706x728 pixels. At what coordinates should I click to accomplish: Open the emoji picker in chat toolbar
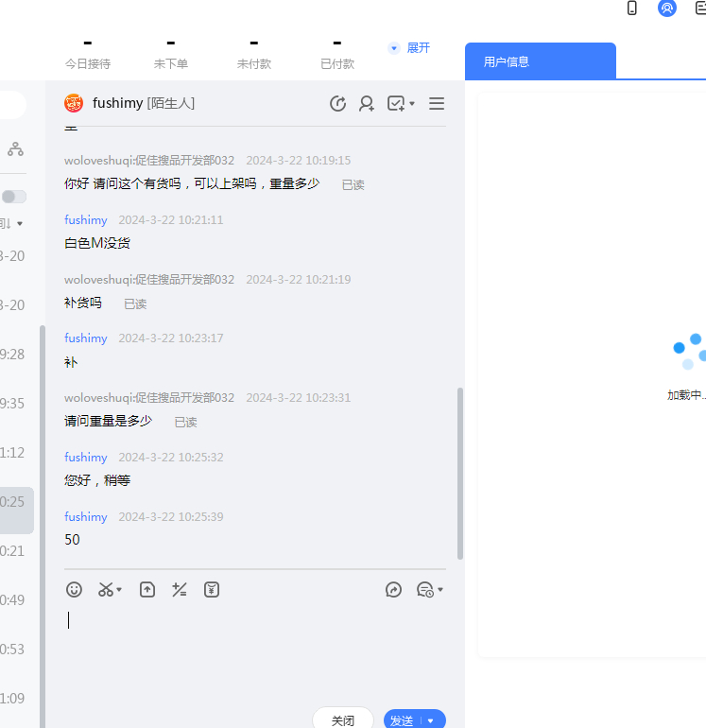click(74, 590)
